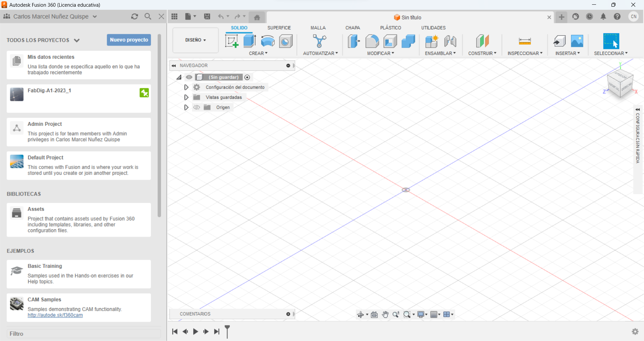The height and width of the screenshot is (341, 644).
Task: Switch to the MALLA tab
Action: pos(318,28)
